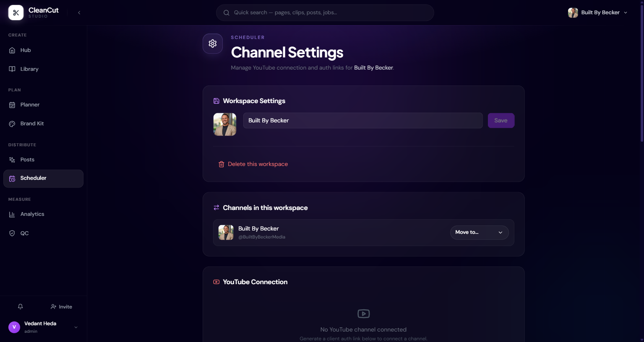Collapse the sidebar with the chevron arrow
The height and width of the screenshot is (342, 644).
[79, 13]
